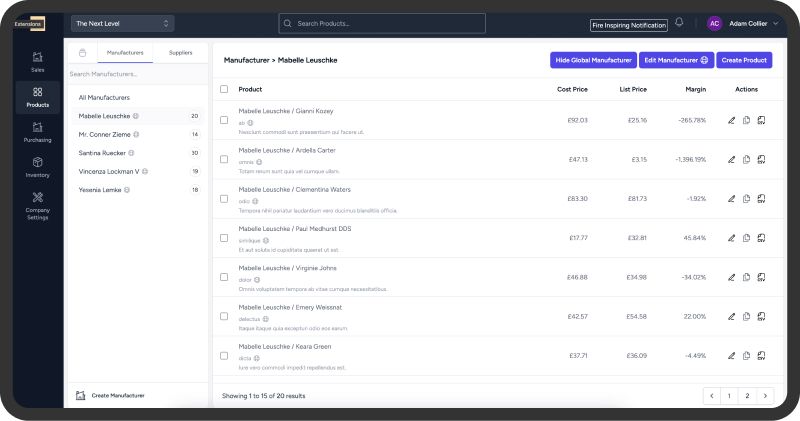Switch to the Suppliers tab

point(181,52)
